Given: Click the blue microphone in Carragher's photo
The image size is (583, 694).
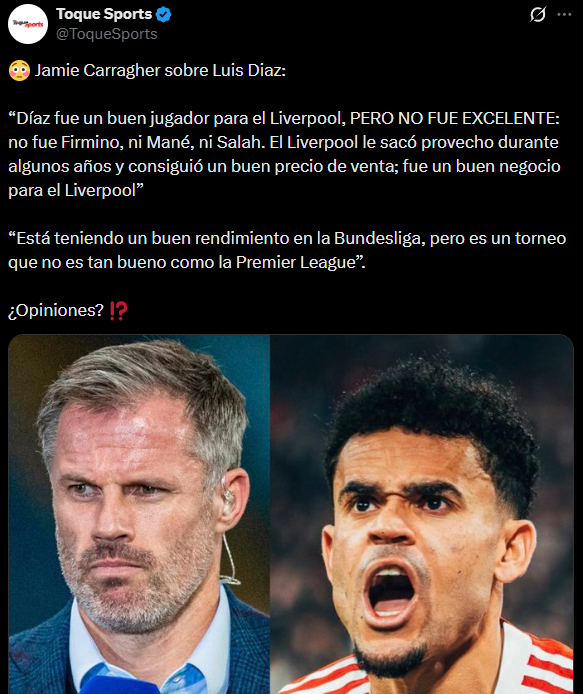Looking at the screenshot, I should coord(120,685).
